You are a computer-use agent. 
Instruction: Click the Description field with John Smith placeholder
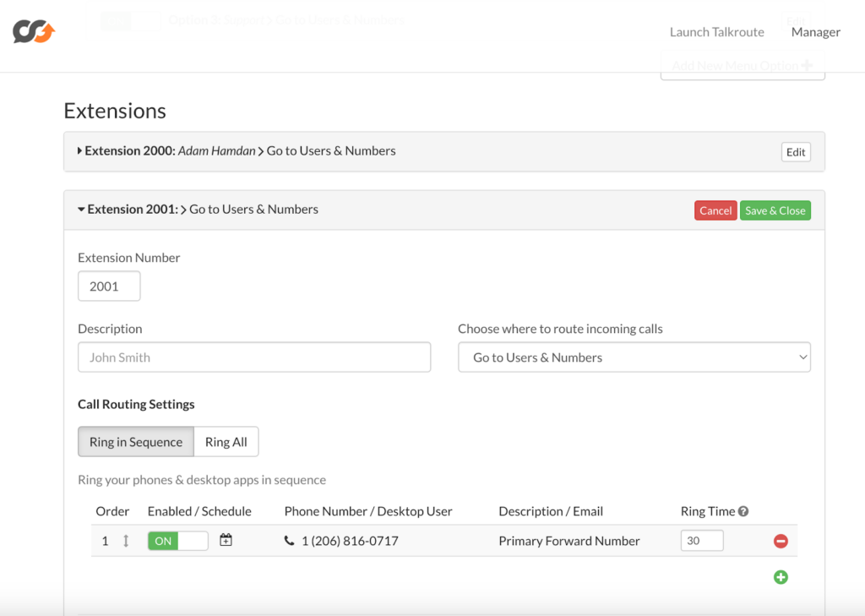coord(254,357)
